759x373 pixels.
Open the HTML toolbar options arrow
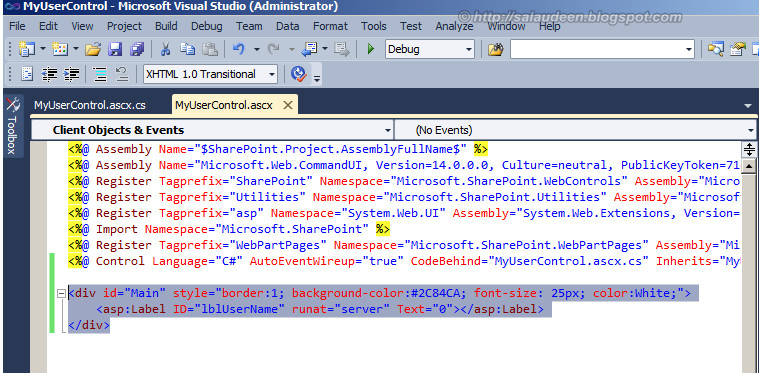pos(317,77)
